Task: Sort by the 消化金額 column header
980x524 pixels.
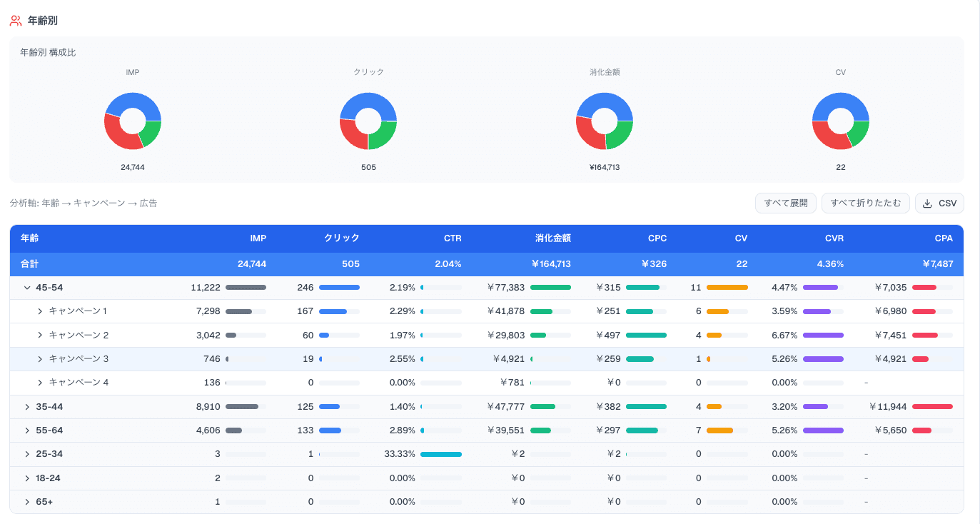Action: pyautogui.click(x=553, y=238)
